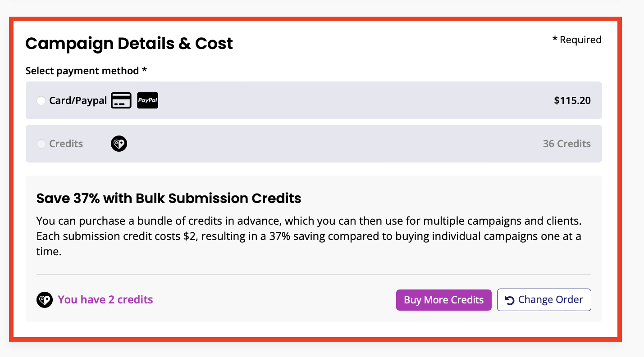Click the '36 Credits' cost text
644x357 pixels.
click(566, 144)
